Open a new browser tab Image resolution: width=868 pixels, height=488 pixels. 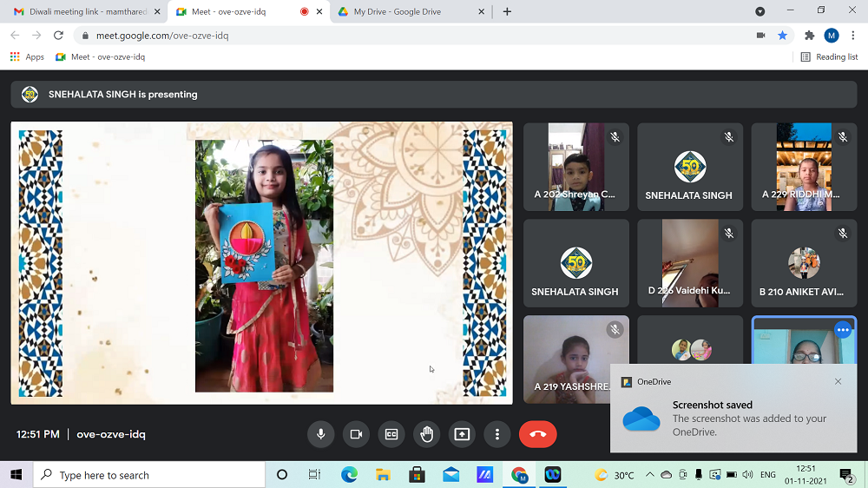(507, 11)
